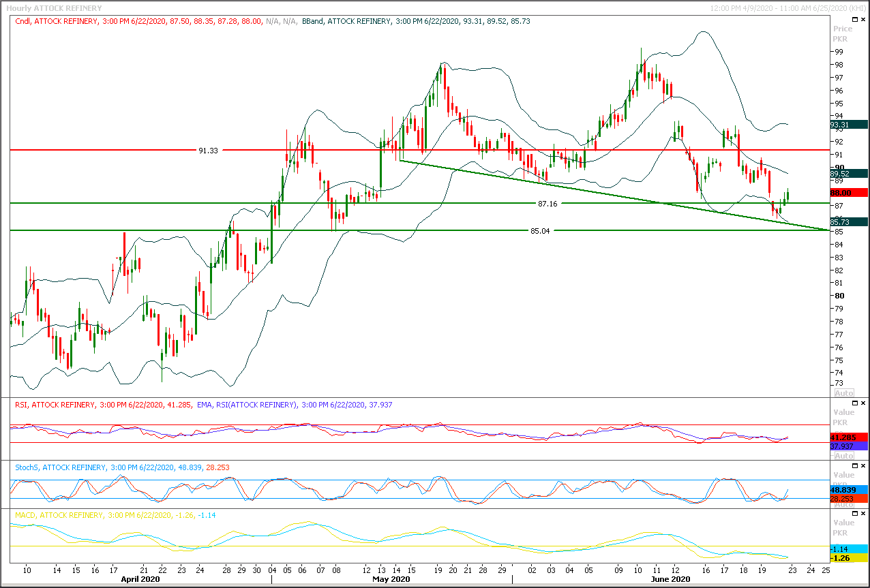Maximize the price chart panel

coord(855,21)
